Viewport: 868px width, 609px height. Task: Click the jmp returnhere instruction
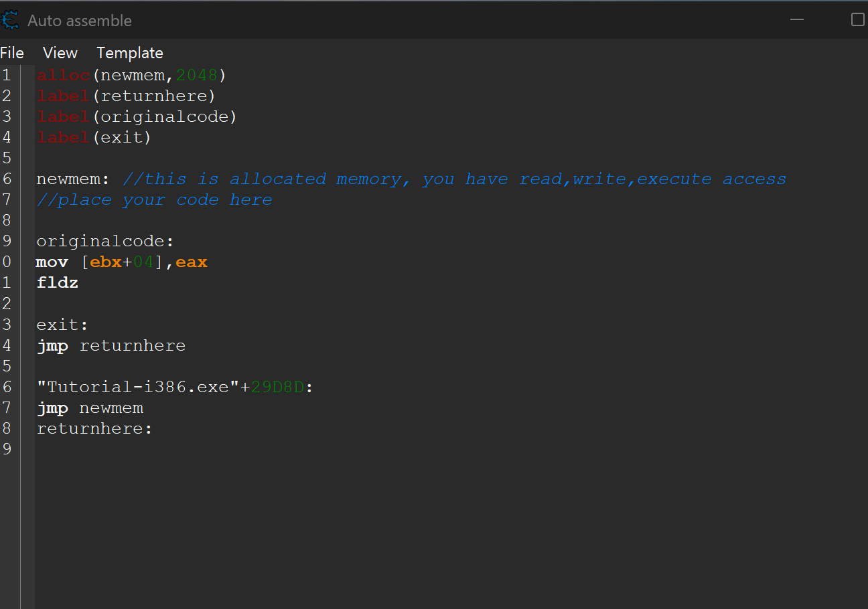click(x=111, y=345)
